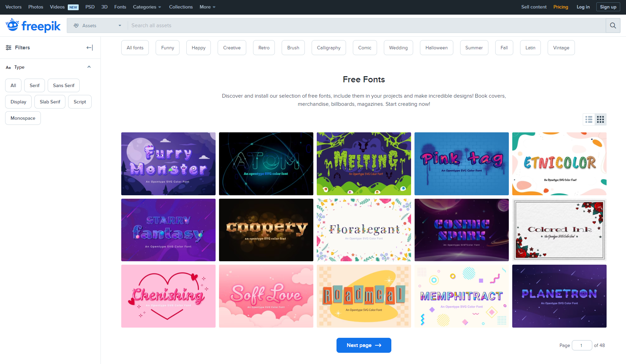Select the Creative tag

coord(232,48)
